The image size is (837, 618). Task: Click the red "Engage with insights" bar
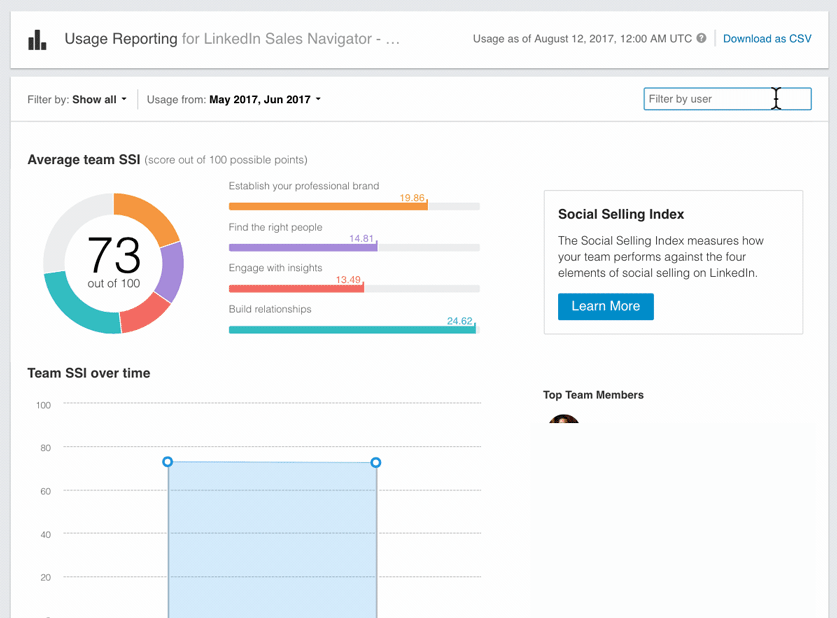tap(296, 288)
